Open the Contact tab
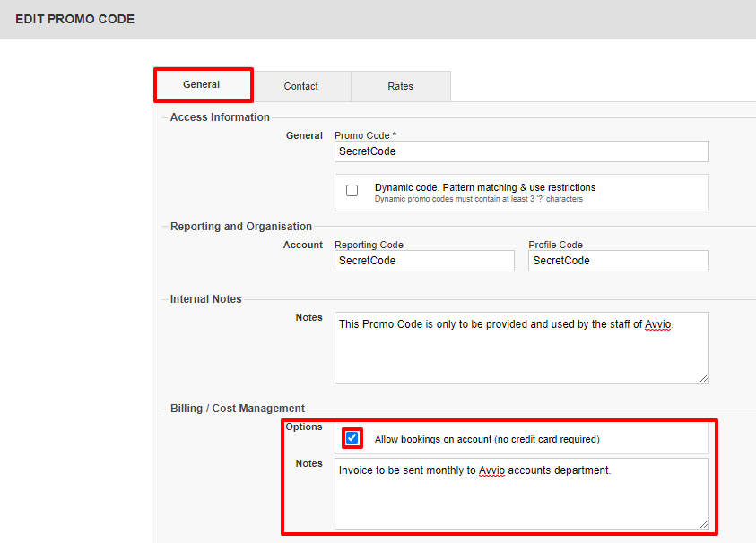The image size is (756, 543). tap(301, 86)
